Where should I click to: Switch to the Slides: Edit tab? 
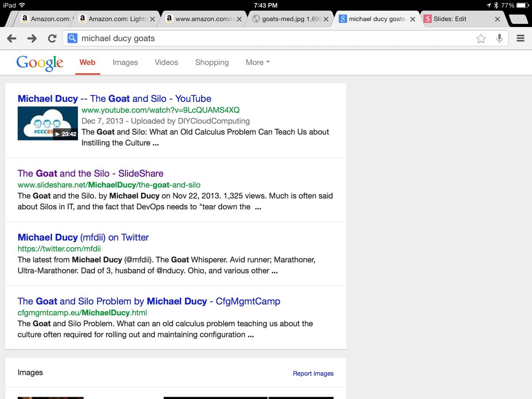(x=463, y=19)
